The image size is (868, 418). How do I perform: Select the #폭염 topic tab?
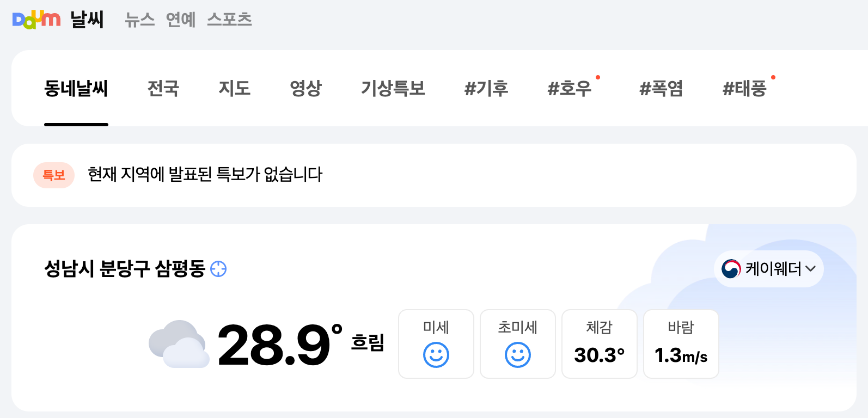pos(662,89)
